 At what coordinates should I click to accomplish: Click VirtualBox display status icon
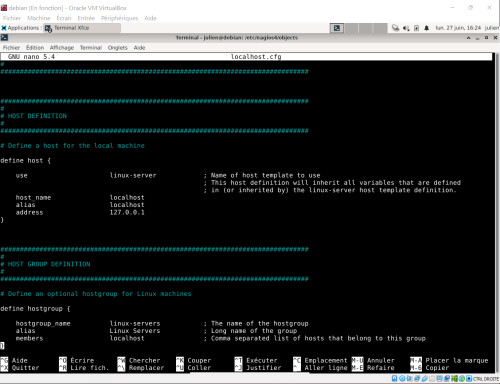(440, 379)
